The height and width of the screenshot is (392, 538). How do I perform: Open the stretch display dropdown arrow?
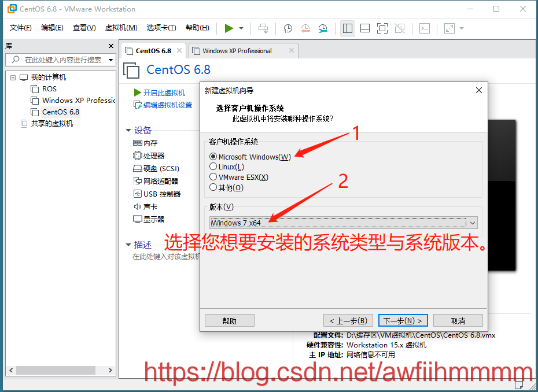pos(462,28)
